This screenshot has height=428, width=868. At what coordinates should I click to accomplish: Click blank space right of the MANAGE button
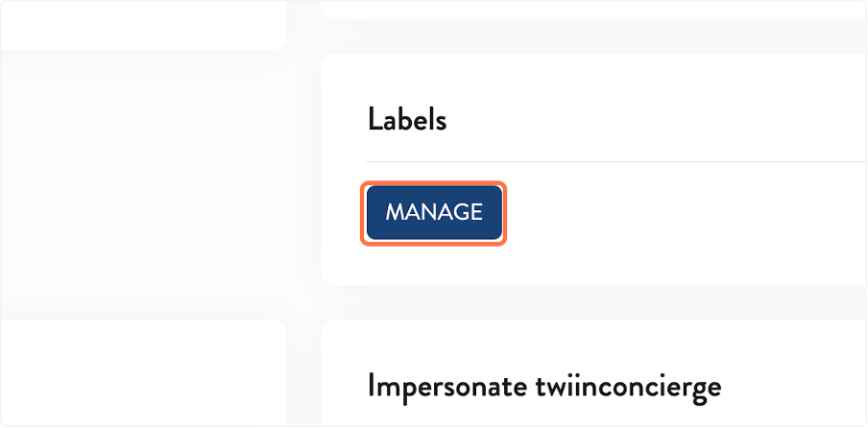click(672, 213)
